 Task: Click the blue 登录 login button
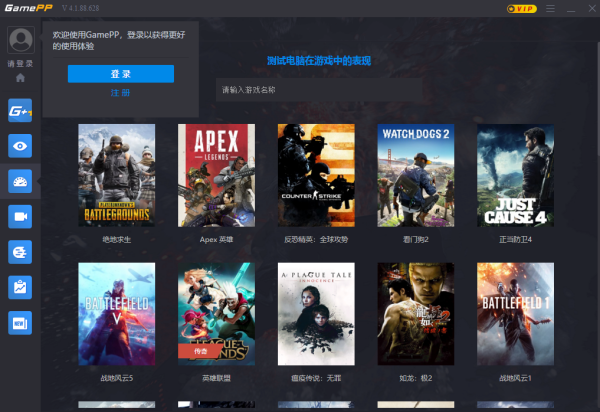[121, 74]
